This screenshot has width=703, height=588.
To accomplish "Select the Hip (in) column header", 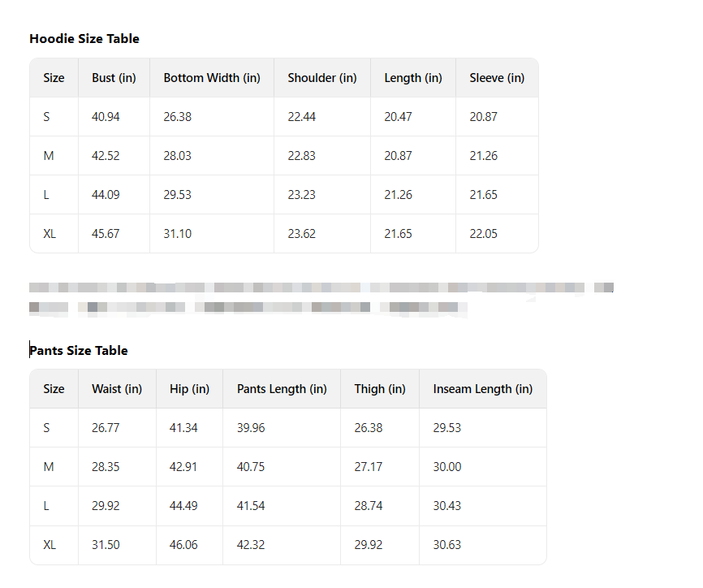I will (x=189, y=389).
